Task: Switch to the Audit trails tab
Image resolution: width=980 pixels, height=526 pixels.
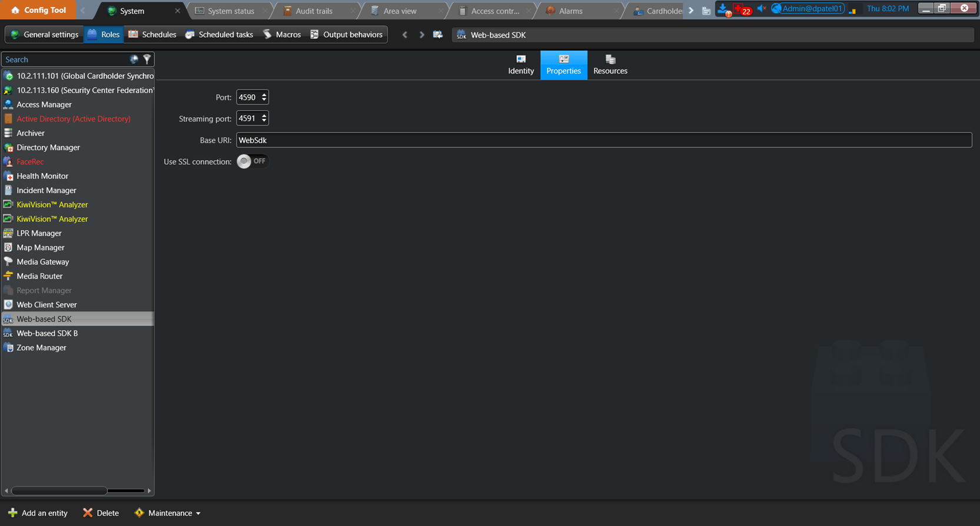Action: [314, 11]
